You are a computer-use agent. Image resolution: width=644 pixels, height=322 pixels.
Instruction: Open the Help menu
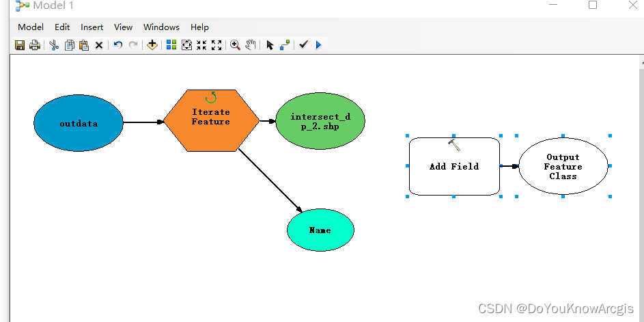[199, 27]
